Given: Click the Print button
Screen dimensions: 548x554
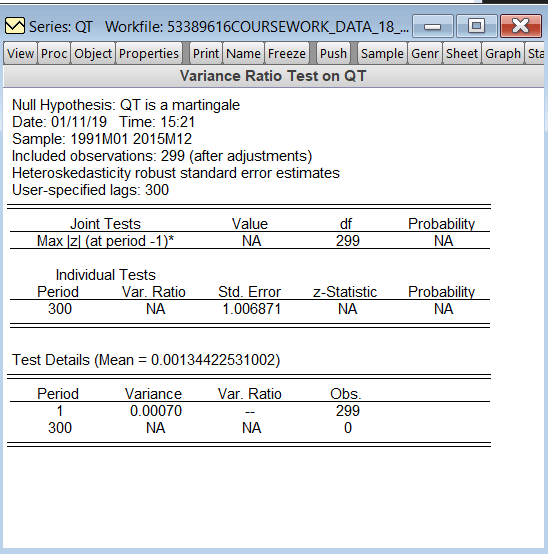Looking at the screenshot, I should click(x=206, y=54).
